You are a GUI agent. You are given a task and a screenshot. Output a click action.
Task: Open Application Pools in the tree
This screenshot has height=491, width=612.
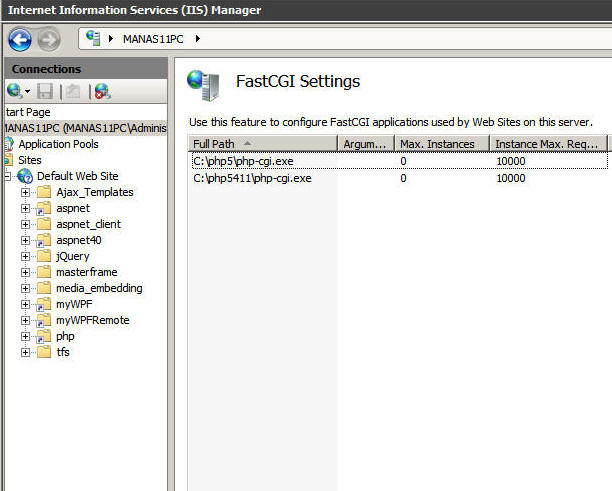point(58,144)
